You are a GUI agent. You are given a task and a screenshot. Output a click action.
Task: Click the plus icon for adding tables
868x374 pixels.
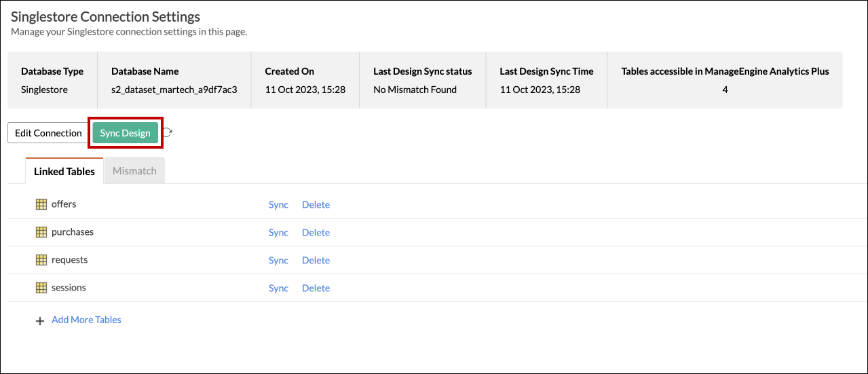click(40, 320)
